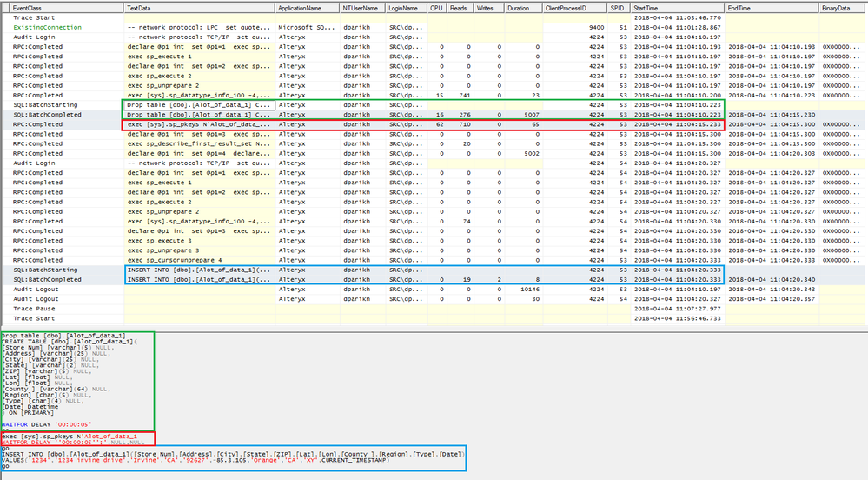Image resolution: width=868 pixels, height=480 pixels.
Task: Click the CPU column header
Action: tap(437, 9)
